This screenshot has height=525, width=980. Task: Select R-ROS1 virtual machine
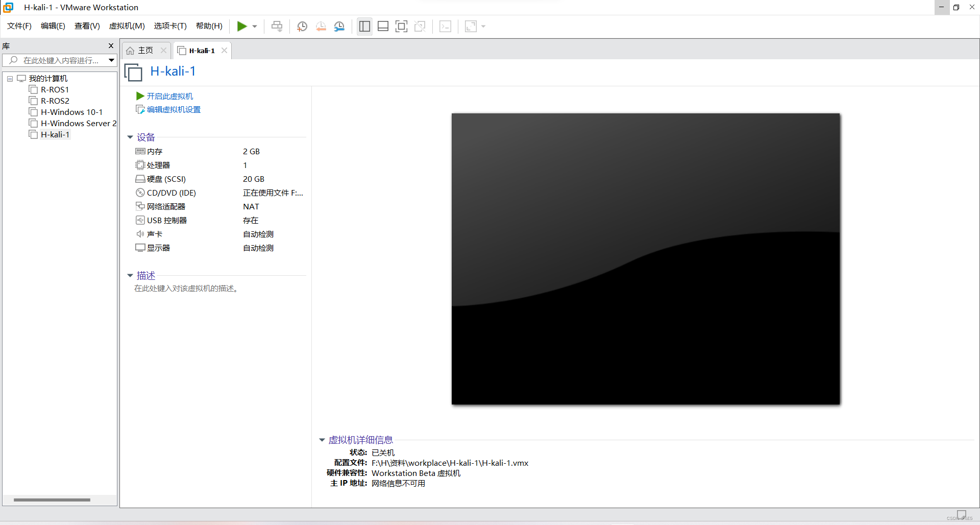[x=55, y=90]
